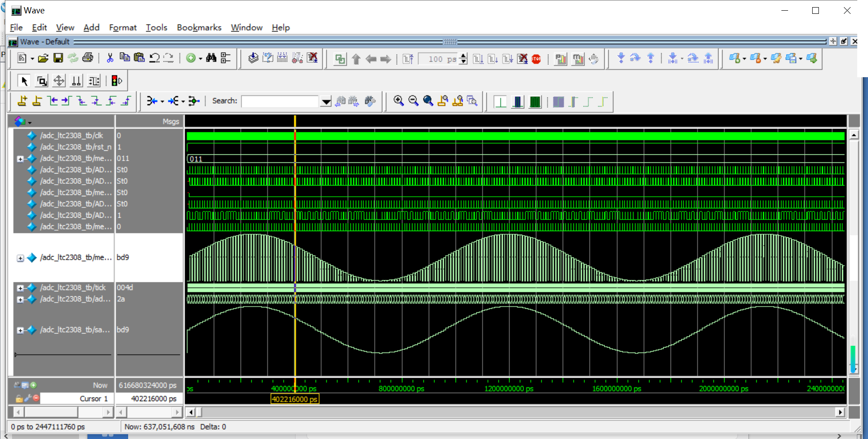
Task: Toggle the lock icon beside Cursor 1
Action: pyautogui.click(x=19, y=398)
